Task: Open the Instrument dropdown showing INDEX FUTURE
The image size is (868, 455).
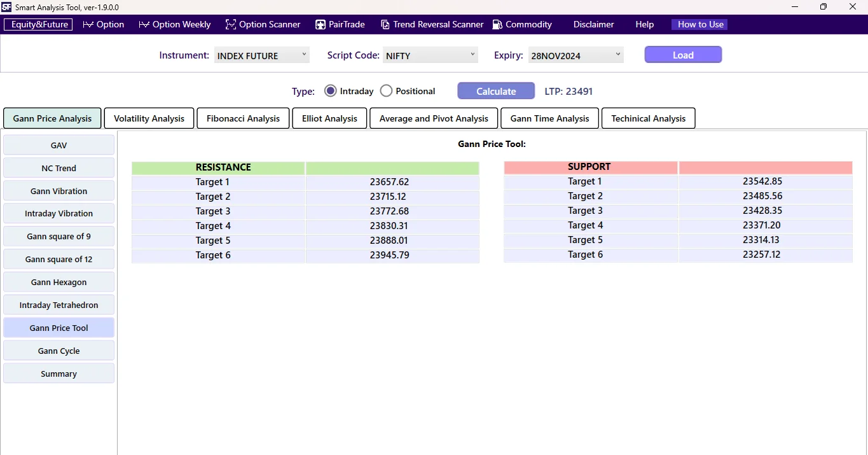Action: [304, 55]
